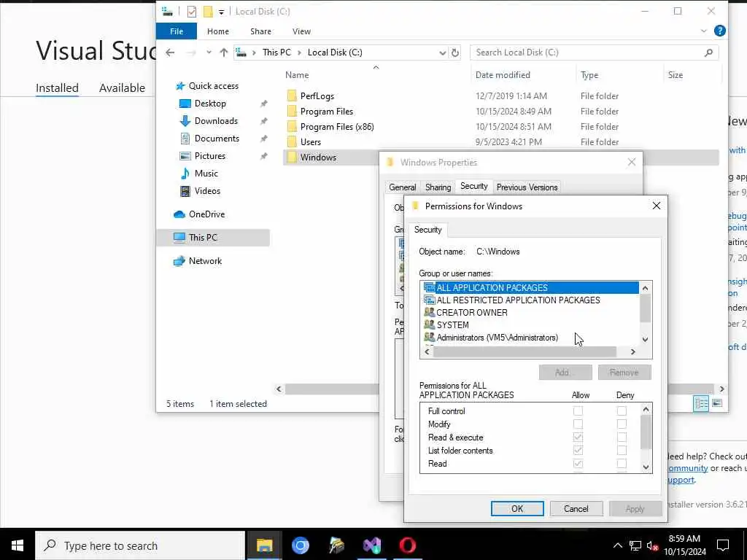The image size is (747, 560).
Task: Click the Network icon in sidebar
Action: tap(179, 261)
